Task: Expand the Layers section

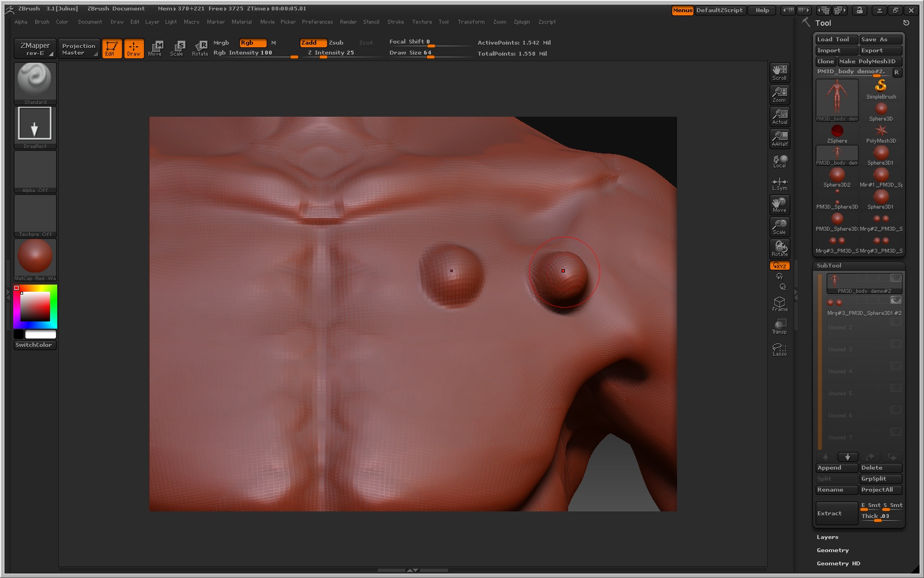Action: click(x=827, y=537)
